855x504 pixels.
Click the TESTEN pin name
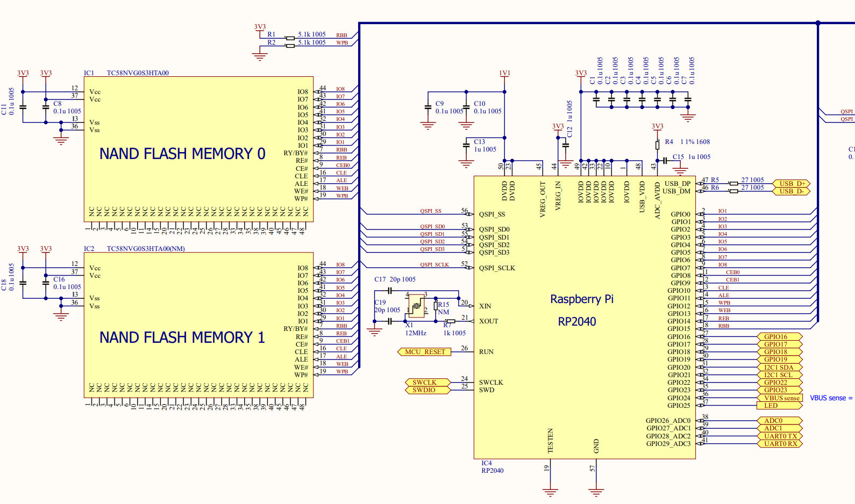tap(550, 441)
